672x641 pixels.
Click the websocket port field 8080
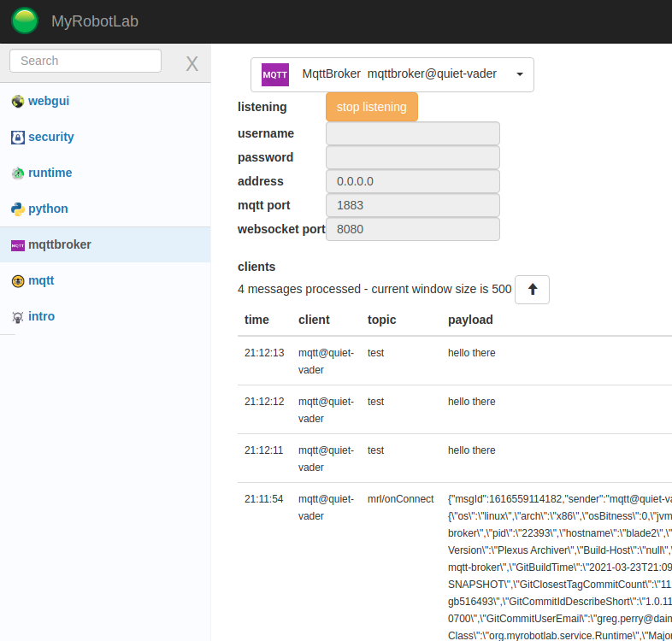413,229
